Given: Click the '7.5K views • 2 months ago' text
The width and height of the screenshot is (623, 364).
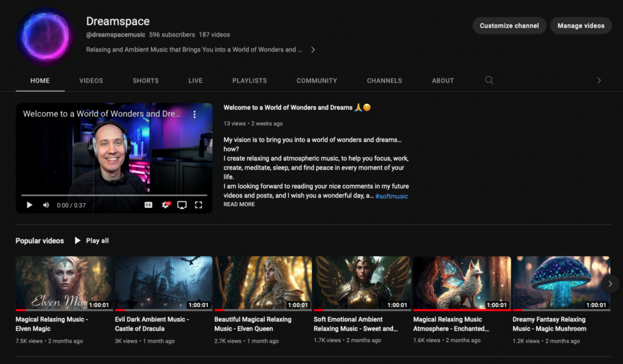Looking at the screenshot, I should click(49, 341).
